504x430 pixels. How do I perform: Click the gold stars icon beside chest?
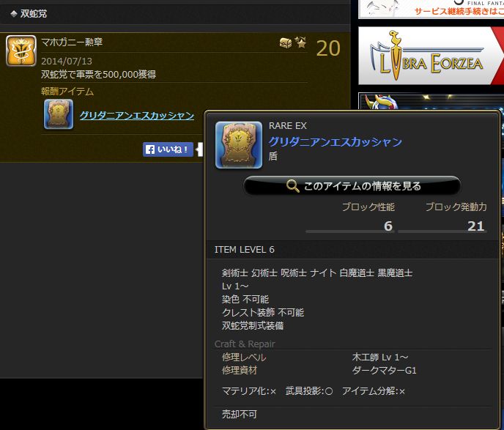point(301,42)
